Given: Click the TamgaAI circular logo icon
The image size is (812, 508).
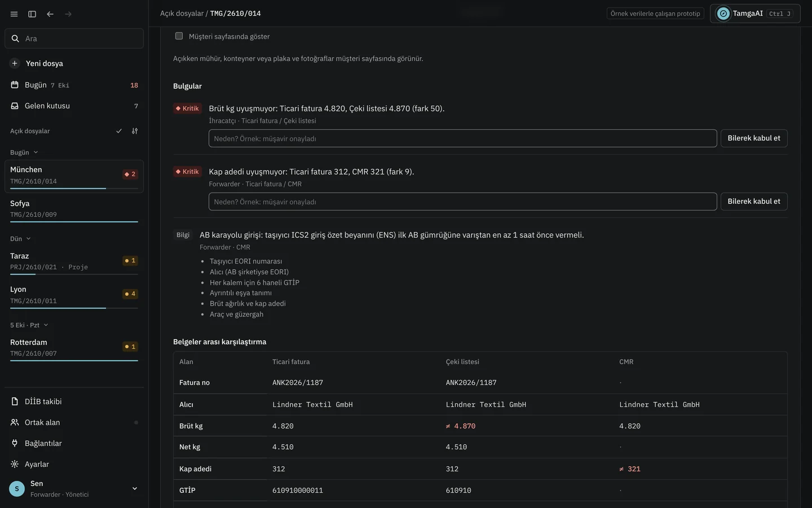Looking at the screenshot, I should coord(723,14).
